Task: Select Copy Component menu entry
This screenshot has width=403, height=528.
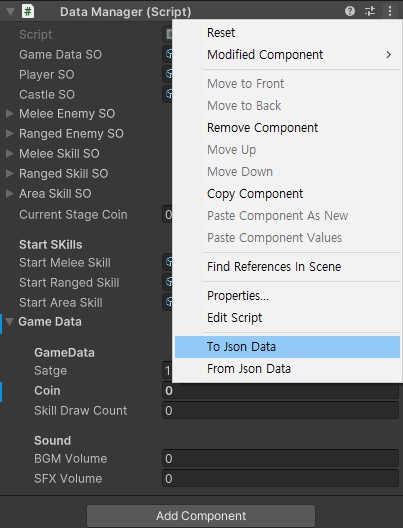Action: [x=287, y=194]
